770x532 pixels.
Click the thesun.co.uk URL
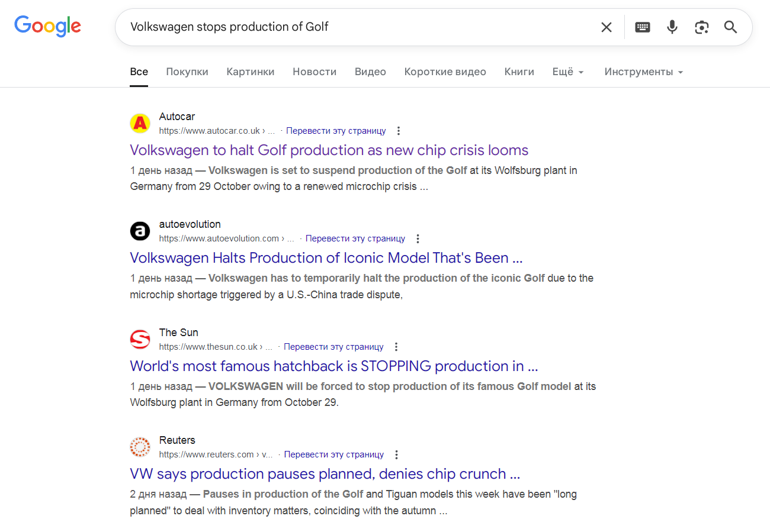pos(216,347)
